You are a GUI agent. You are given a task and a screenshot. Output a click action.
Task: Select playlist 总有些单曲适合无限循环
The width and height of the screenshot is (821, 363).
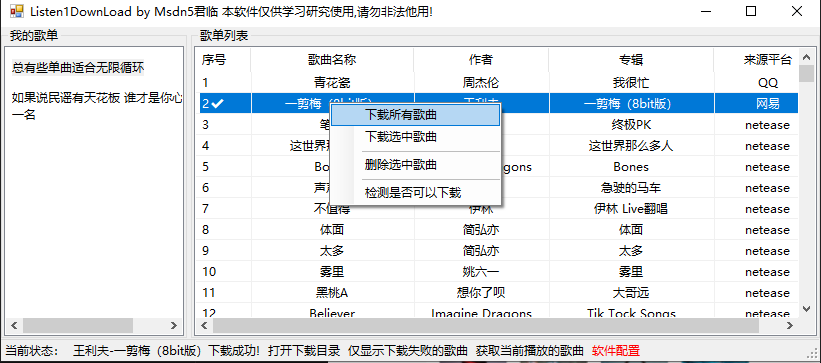point(78,68)
